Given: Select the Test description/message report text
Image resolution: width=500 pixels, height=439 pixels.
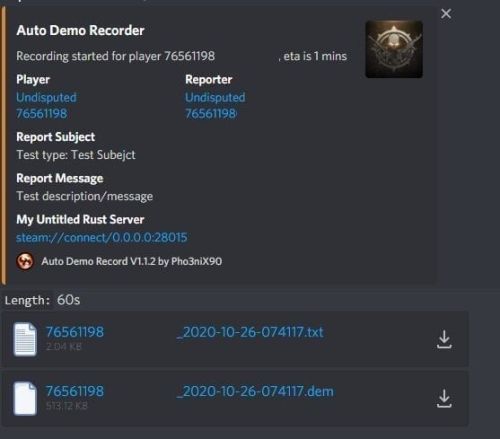Looking at the screenshot, I should pyautogui.click(x=85, y=196).
